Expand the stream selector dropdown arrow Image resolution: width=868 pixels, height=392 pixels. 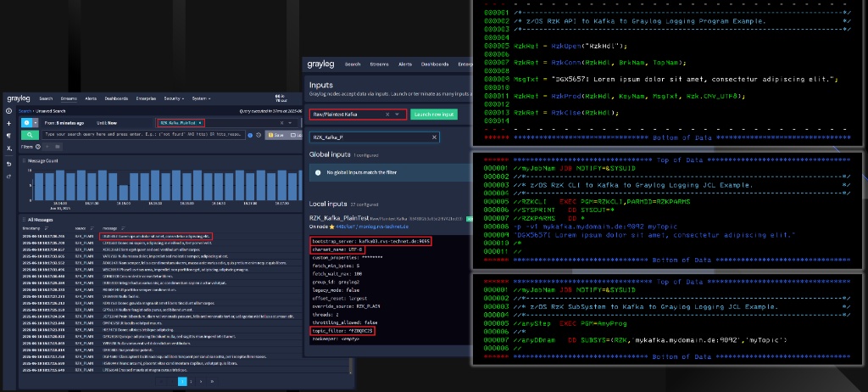point(290,123)
